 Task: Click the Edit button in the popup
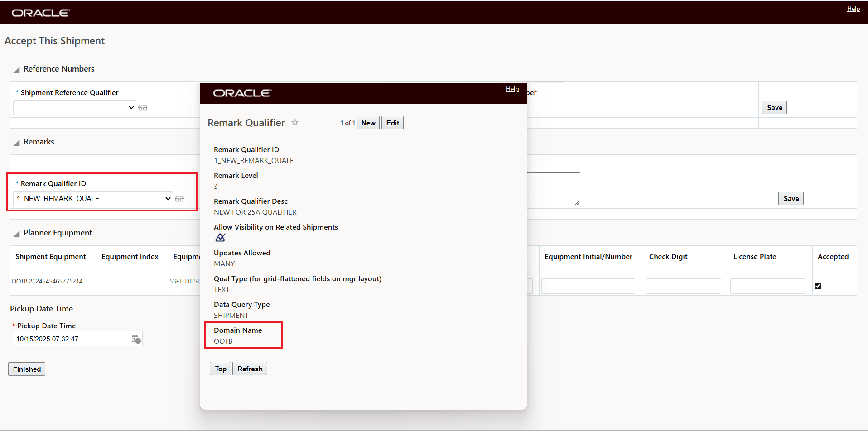pos(393,123)
